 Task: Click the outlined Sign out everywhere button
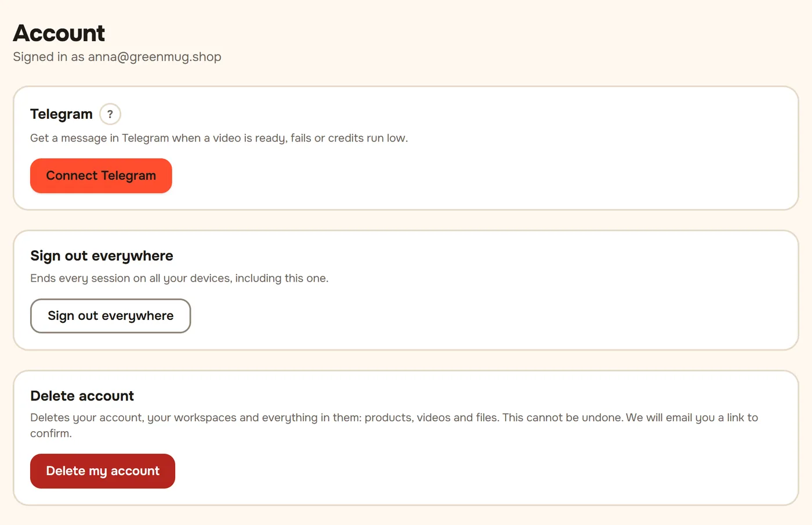pyautogui.click(x=110, y=316)
